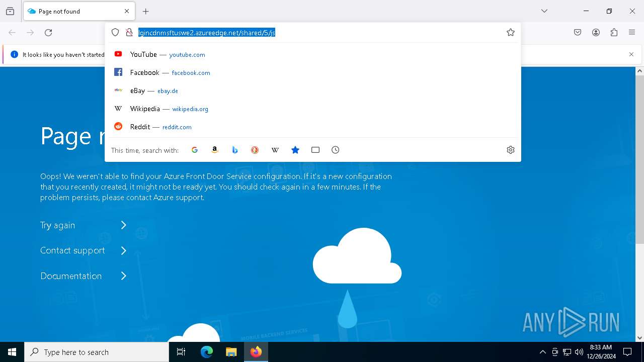Select the Page not found tab
The height and width of the screenshot is (362, 644).
79,11
